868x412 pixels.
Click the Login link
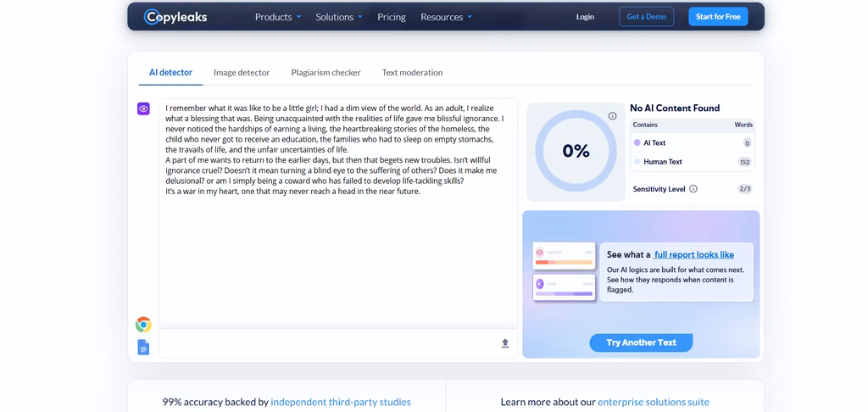click(585, 17)
